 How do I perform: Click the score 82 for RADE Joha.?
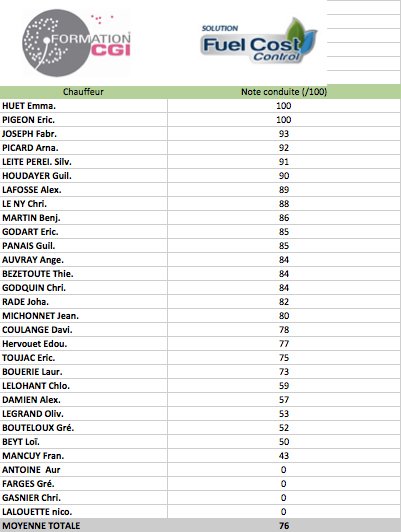pos(284,302)
